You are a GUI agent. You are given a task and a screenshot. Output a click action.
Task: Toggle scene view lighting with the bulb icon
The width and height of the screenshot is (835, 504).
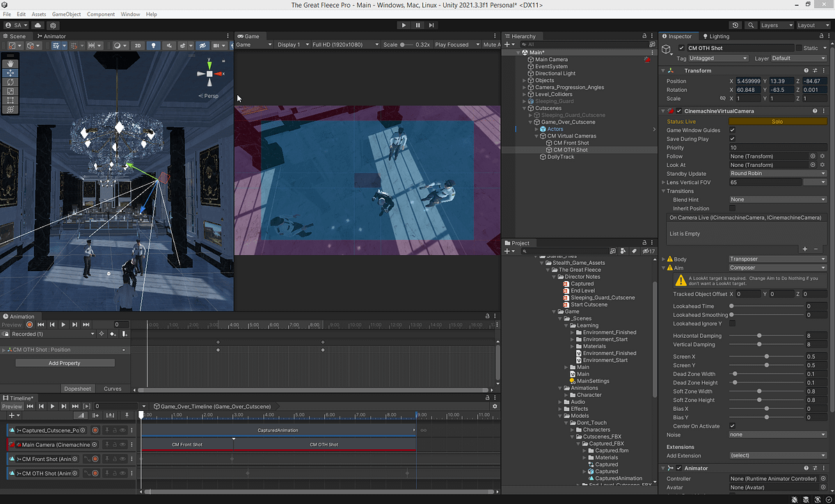click(152, 44)
